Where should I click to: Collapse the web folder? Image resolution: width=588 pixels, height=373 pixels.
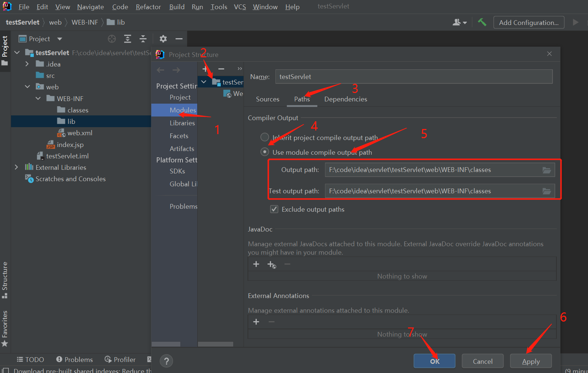[28, 87]
